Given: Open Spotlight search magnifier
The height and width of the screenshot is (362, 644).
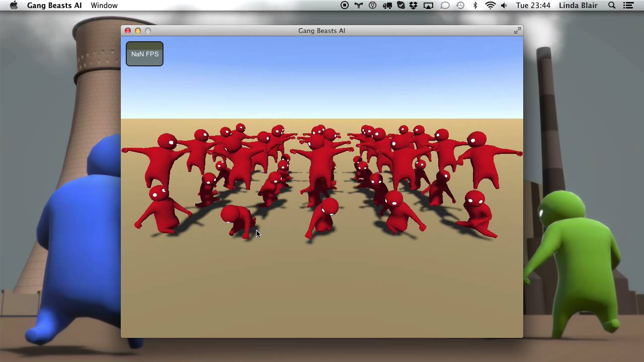Looking at the screenshot, I should [612, 6].
